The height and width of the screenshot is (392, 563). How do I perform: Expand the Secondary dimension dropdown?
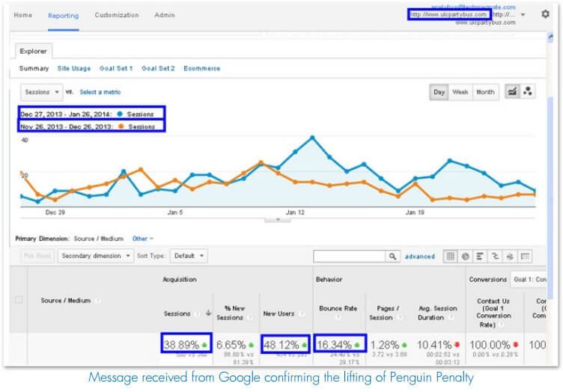tap(95, 256)
